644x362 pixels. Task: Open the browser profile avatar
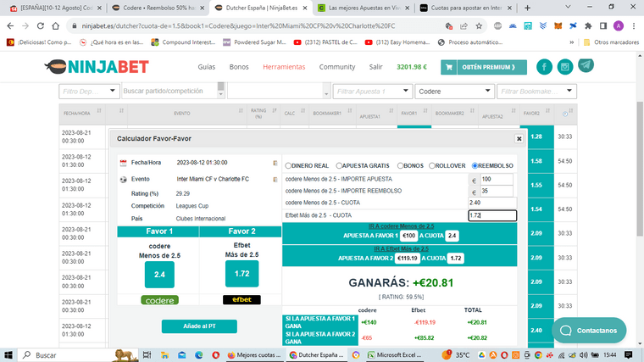[618, 26]
